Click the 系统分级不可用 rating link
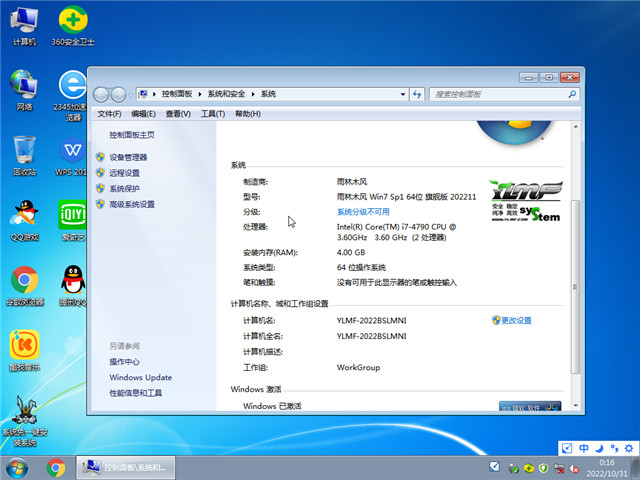The height and width of the screenshot is (480, 640). pyautogui.click(x=363, y=212)
